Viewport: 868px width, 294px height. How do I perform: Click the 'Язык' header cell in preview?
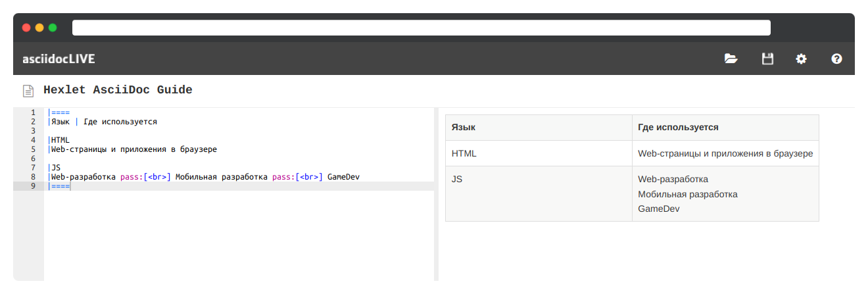(464, 127)
